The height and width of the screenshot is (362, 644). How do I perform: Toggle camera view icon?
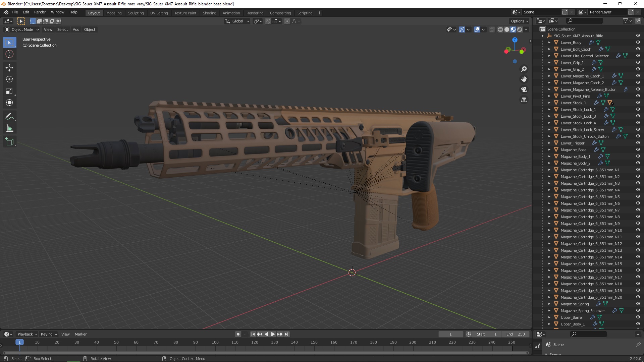524,89
